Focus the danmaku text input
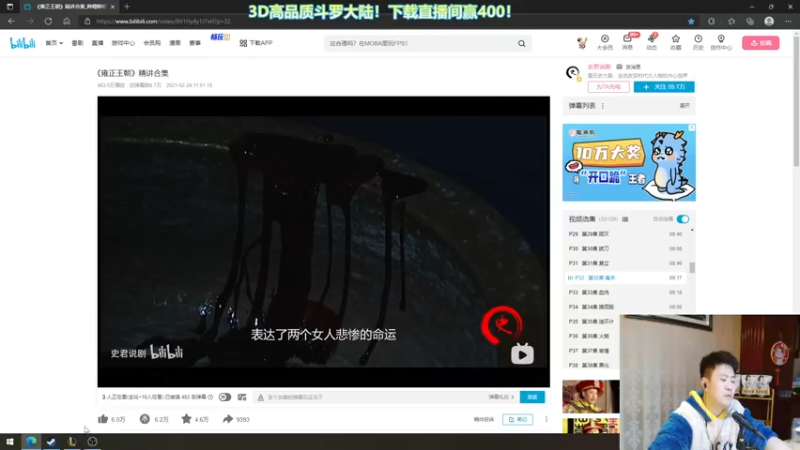This screenshot has width=800, height=450. tap(376, 397)
